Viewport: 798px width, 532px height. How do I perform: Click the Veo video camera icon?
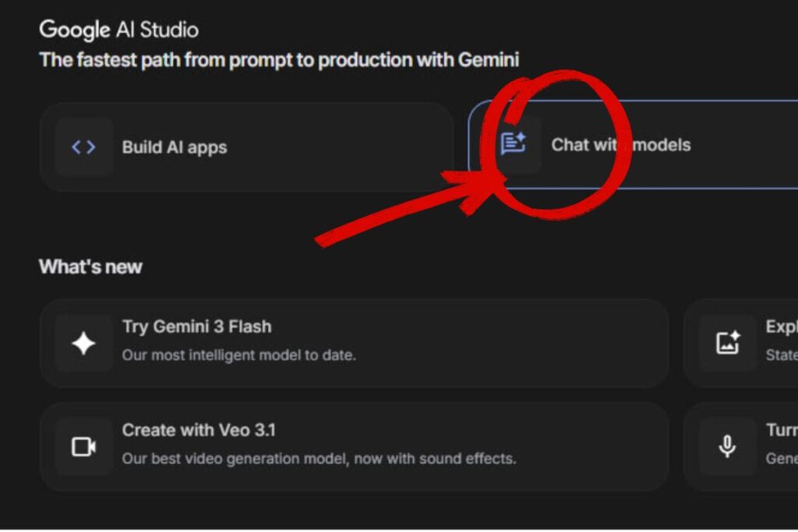tap(83, 446)
